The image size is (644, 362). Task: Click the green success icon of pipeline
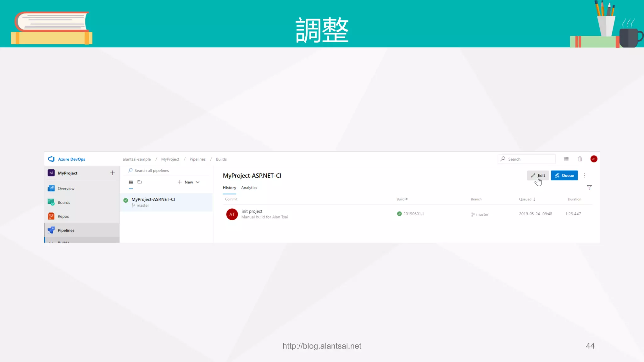coord(126,200)
